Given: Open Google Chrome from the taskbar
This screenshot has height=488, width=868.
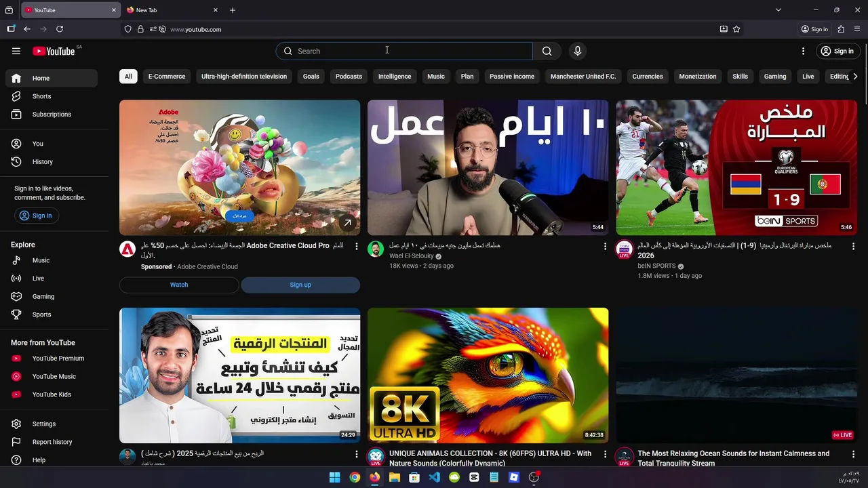Looking at the screenshot, I should pyautogui.click(x=355, y=477).
